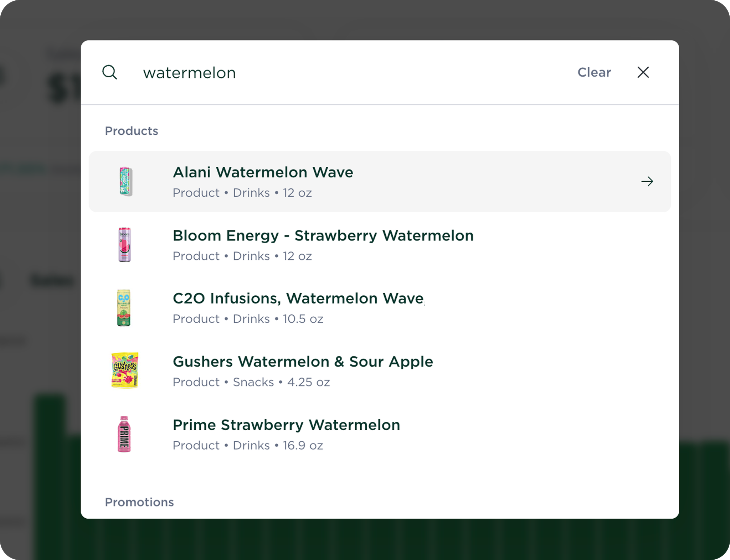The image size is (730, 560).
Task: Select Gushers Watermelon & Sour Apple result
Action: pyautogui.click(x=380, y=371)
